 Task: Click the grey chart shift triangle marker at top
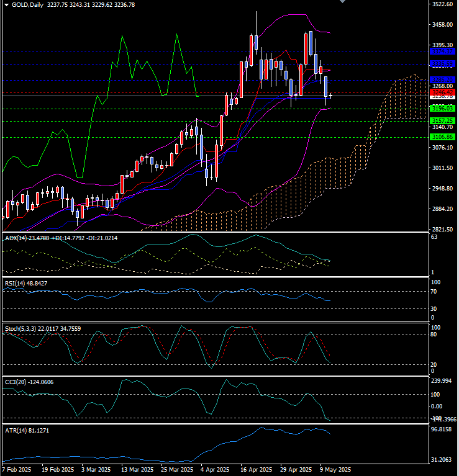[342, 1]
